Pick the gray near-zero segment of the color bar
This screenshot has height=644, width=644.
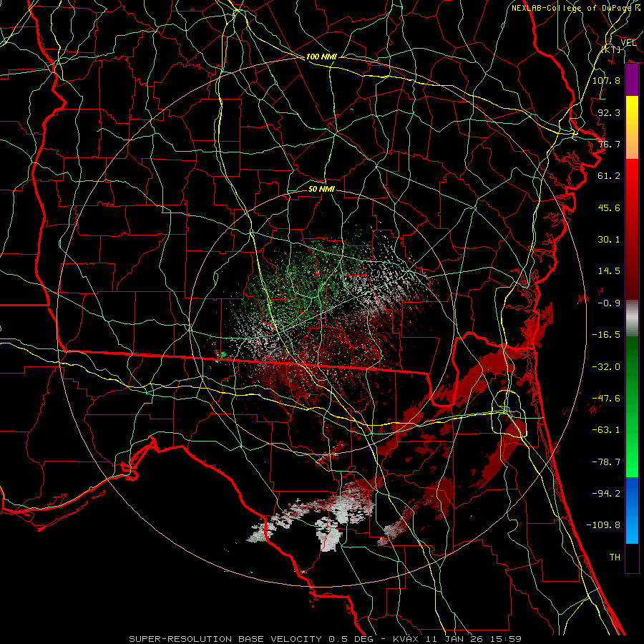click(632, 318)
